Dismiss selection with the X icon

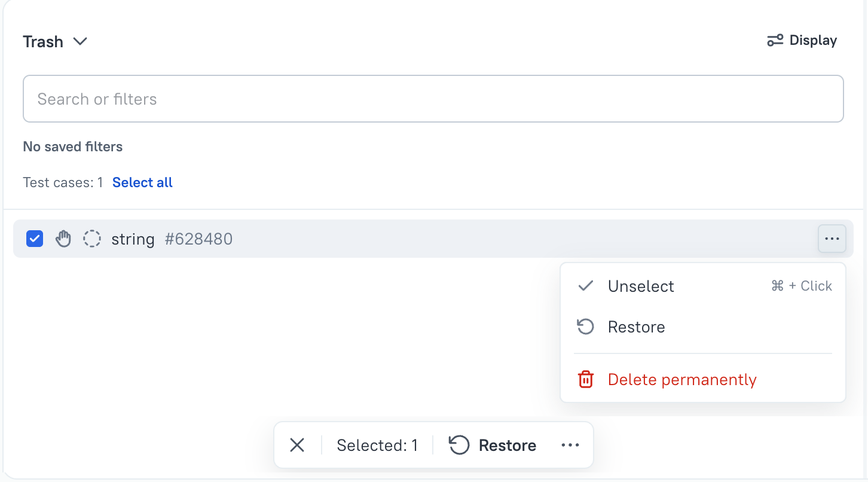point(297,446)
